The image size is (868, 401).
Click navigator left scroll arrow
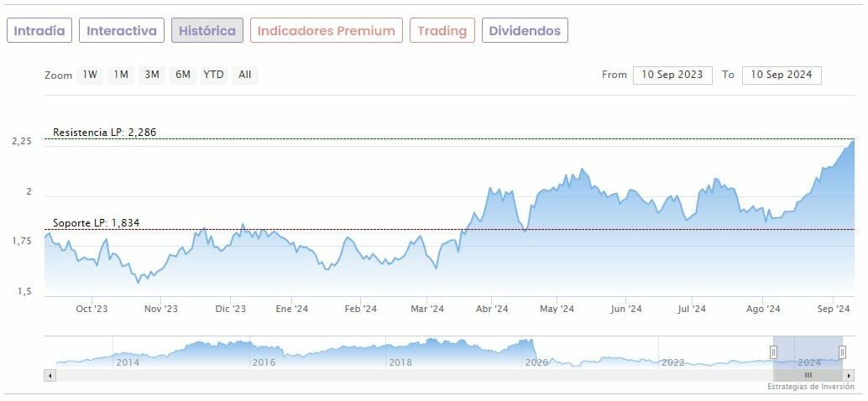click(x=50, y=375)
